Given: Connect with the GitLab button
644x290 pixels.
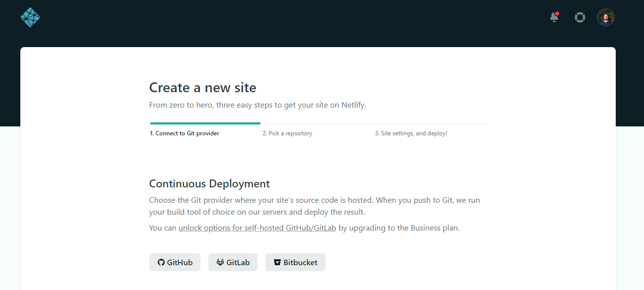Looking at the screenshot, I should pyautogui.click(x=233, y=262).
